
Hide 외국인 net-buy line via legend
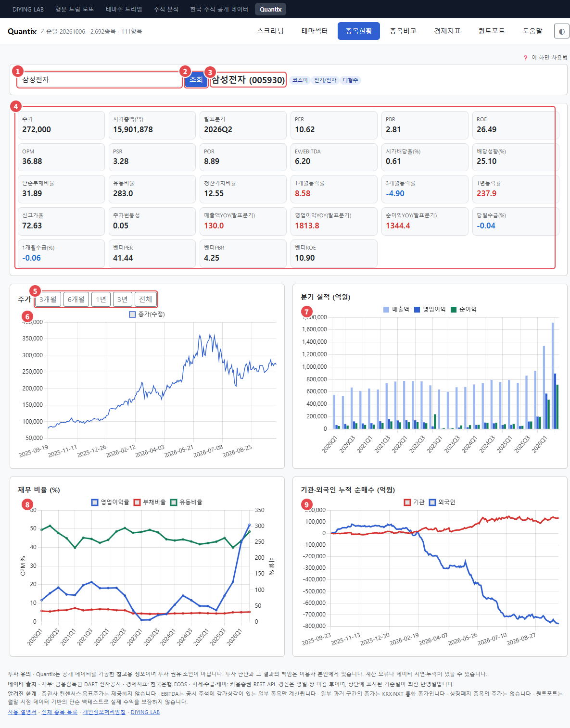click(x=432, y=502)
